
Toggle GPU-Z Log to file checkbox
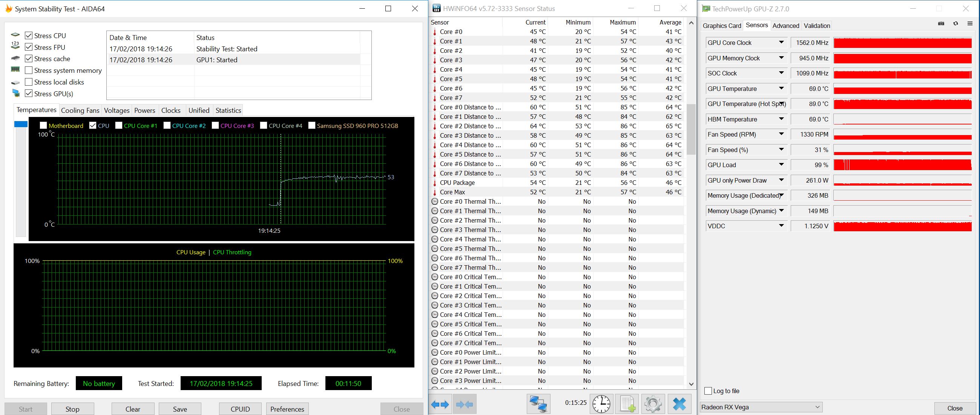[x=708, y=391]
